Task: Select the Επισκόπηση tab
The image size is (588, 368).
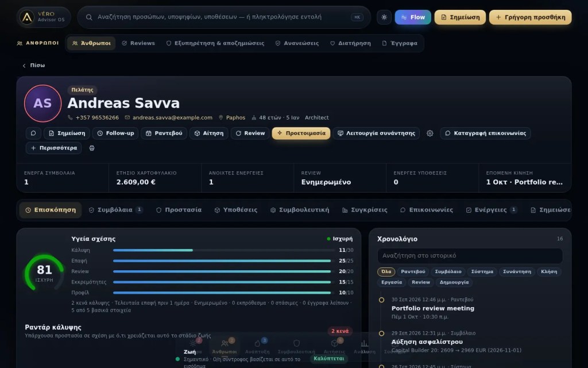Action: pos(51,210)
